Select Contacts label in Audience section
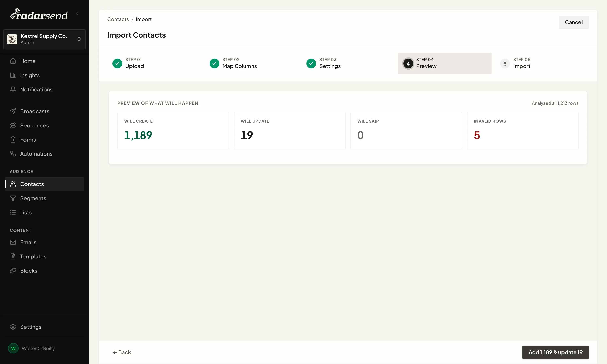Viewport: 607px width, 364px height. pyautogui.click(x=32, y=184)
